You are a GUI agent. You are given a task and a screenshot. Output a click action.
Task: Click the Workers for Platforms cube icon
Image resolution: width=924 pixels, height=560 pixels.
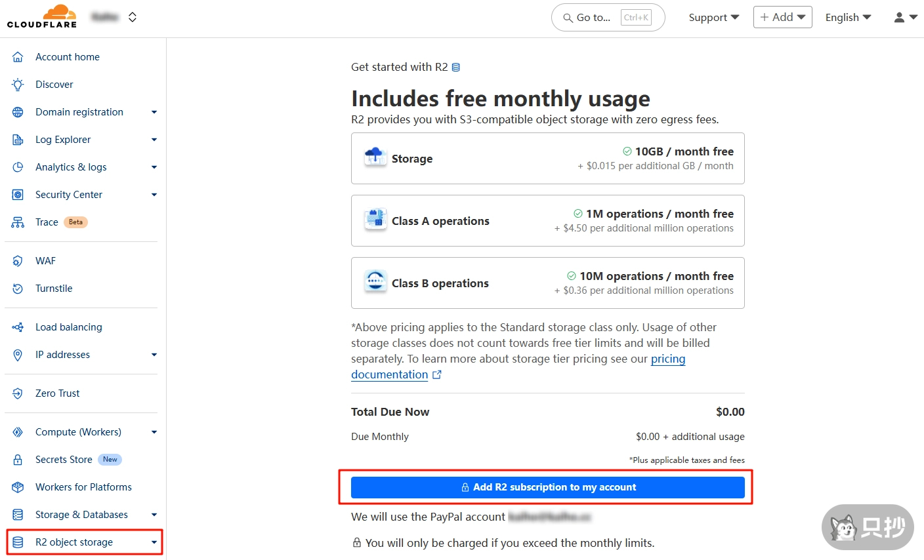pyautogui.click(x=18, y=487)
